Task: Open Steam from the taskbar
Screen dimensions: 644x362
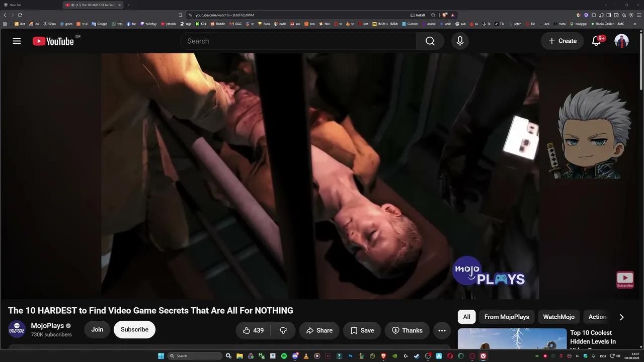Action: click(x=417, y=356)
